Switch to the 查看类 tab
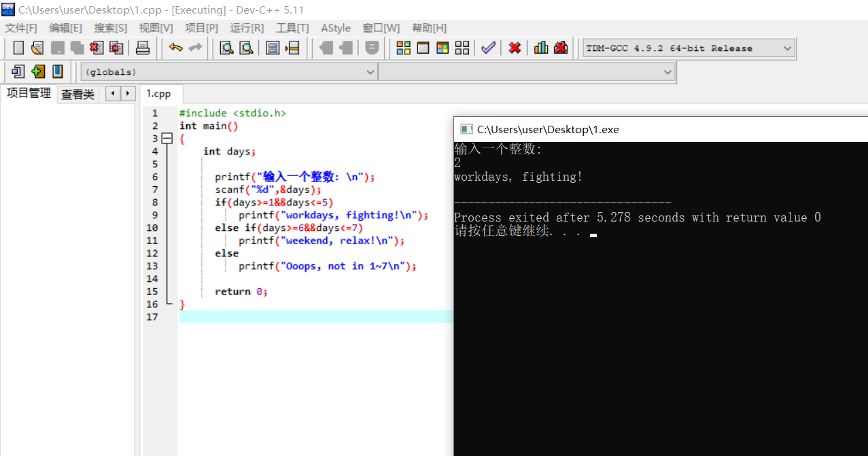This screenshot has width=868, height=456. tap(77, 94)
